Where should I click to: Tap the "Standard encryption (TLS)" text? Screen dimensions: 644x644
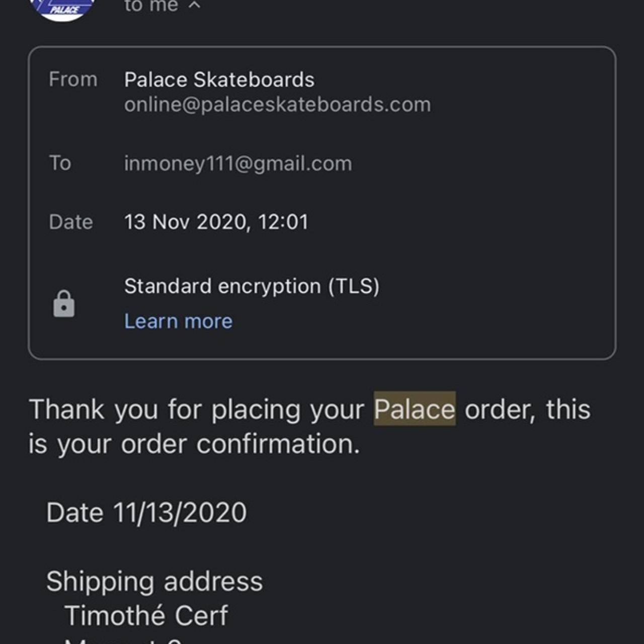pos(252,286)
